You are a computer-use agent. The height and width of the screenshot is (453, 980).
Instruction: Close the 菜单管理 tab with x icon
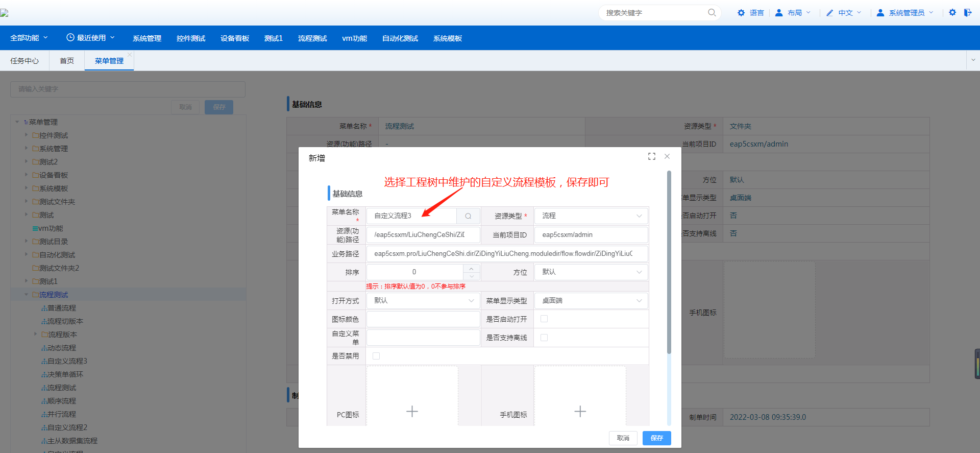point(130,55)
